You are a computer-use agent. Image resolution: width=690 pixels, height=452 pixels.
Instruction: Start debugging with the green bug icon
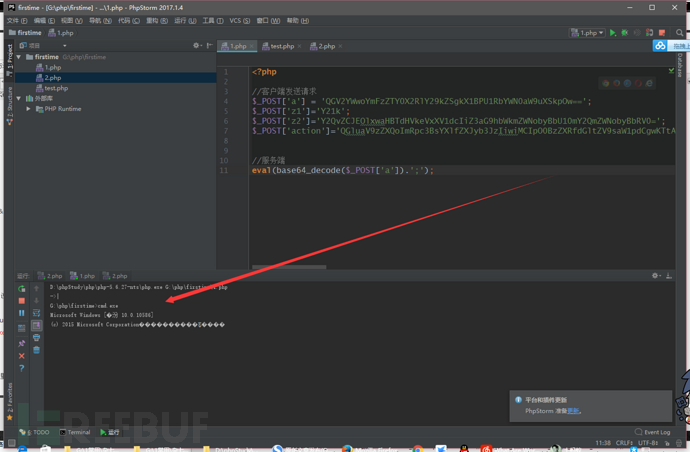[x=624, y=33]
